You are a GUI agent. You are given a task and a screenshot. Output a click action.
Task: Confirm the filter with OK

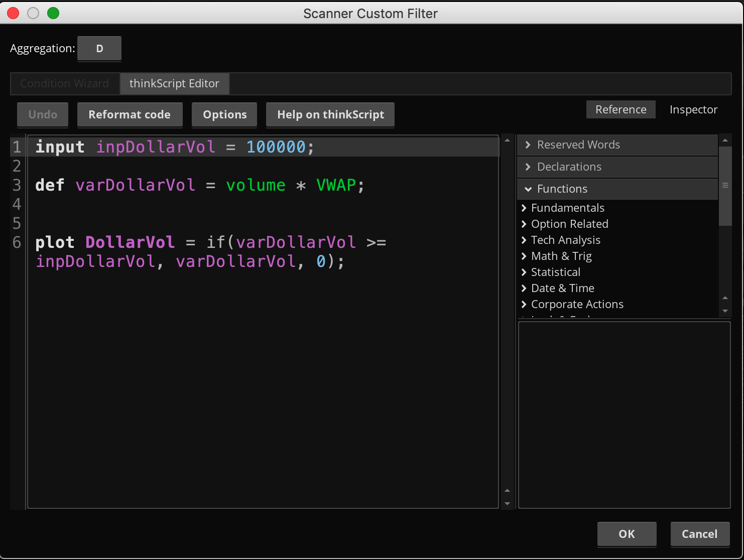627,534
